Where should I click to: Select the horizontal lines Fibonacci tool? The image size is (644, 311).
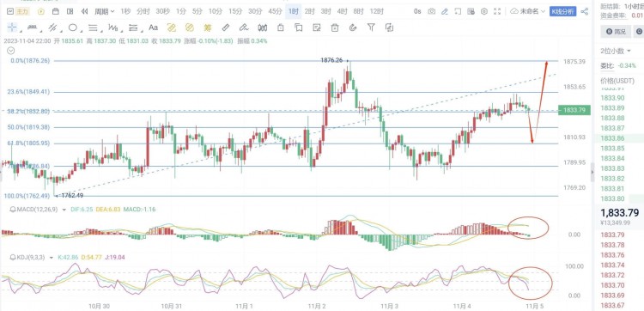coord(93,27)
